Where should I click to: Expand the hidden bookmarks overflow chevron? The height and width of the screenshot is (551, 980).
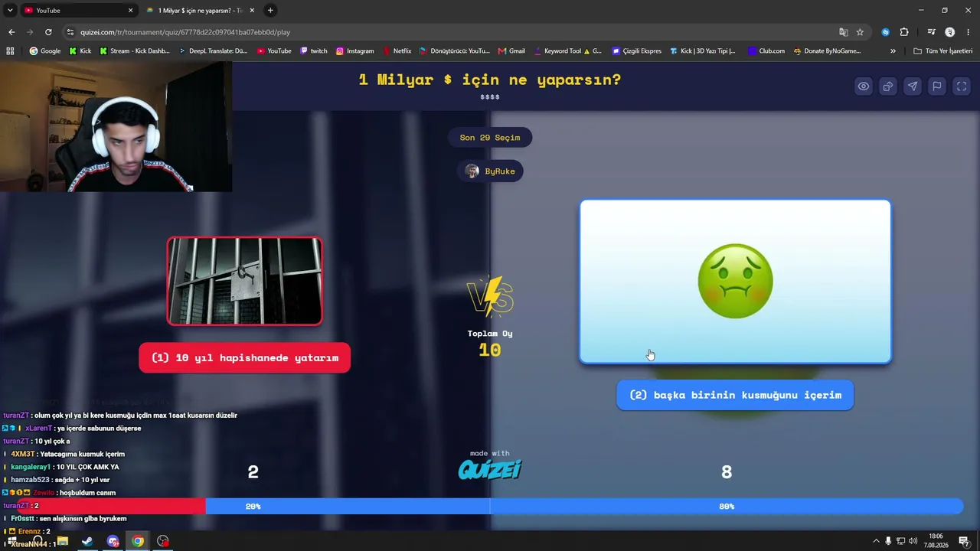[x=893, y=51]
